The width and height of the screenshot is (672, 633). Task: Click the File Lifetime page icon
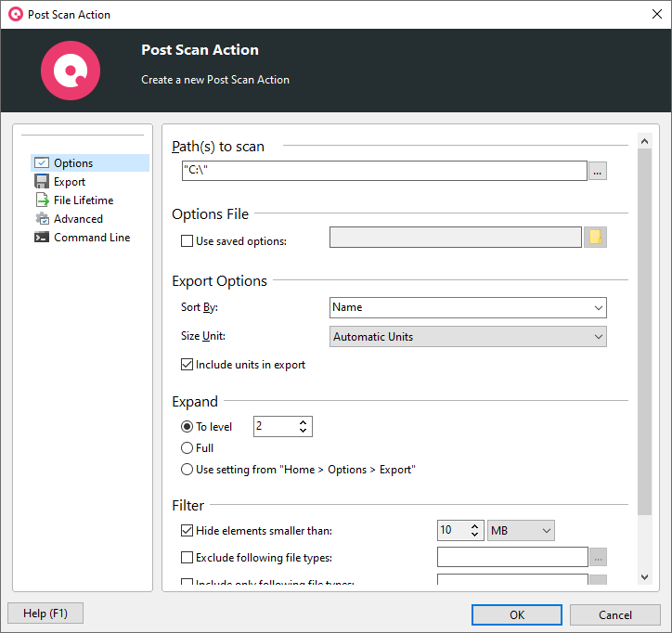(x=42, y=200)
